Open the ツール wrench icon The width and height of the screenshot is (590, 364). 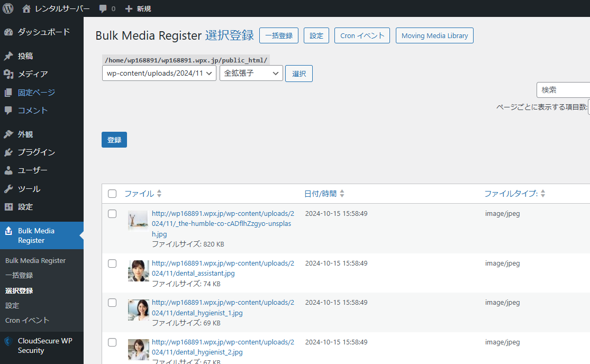pyautogui.click(x=8, y=189)
